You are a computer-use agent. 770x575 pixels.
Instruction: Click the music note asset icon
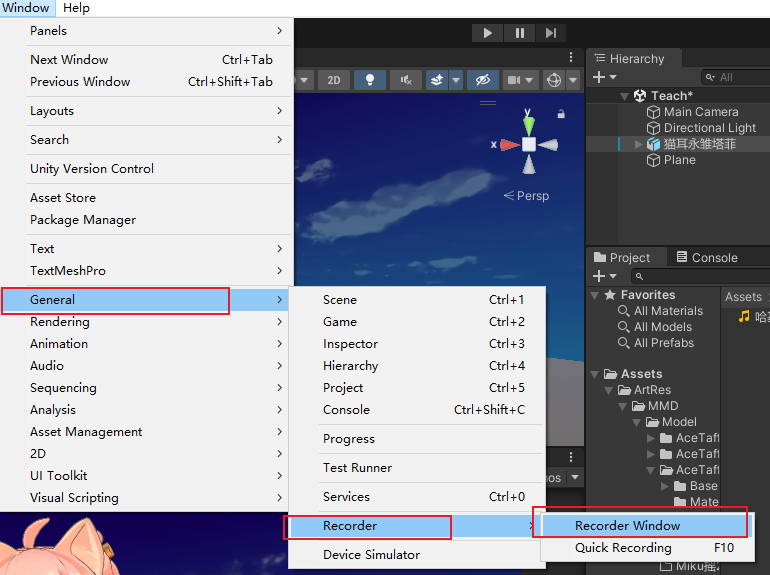tap(744, 317)
